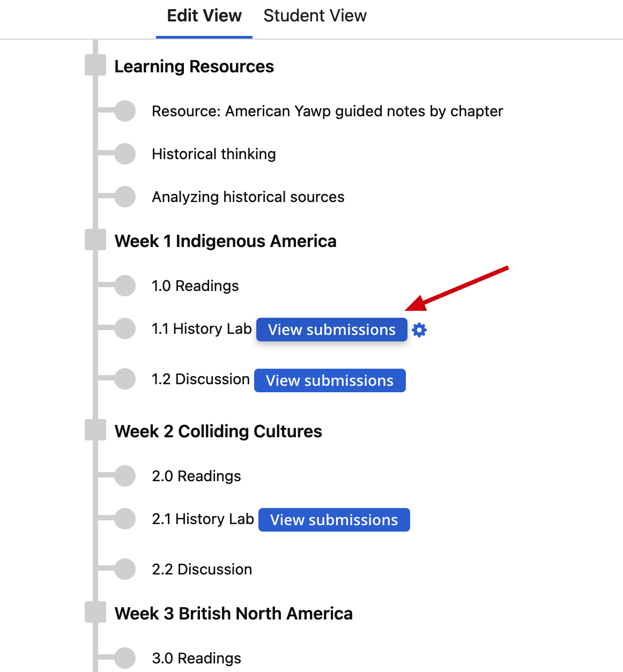623x672 pixels.
Task: View submissions for 1.1 History Lab
Action: click(332, 330)
